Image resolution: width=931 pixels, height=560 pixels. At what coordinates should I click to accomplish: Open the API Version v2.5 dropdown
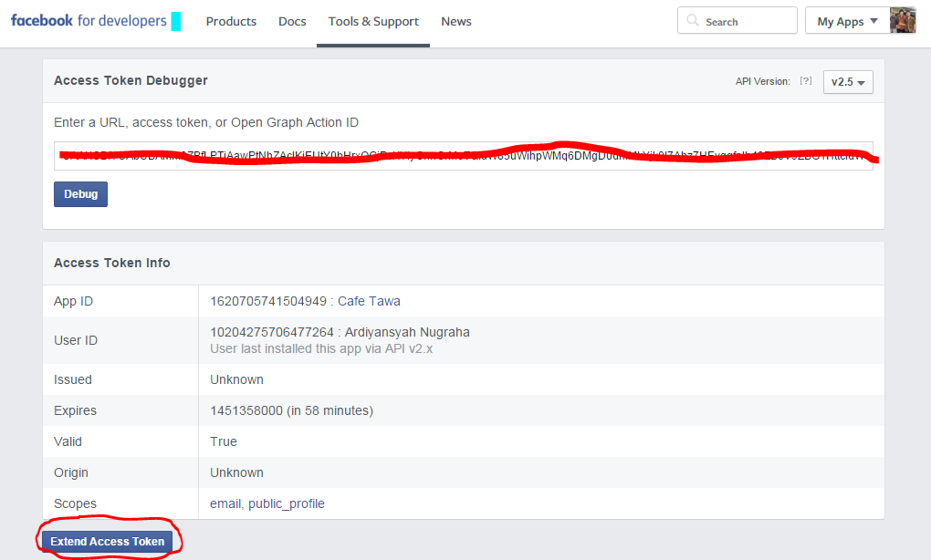[x=848, y=82]
